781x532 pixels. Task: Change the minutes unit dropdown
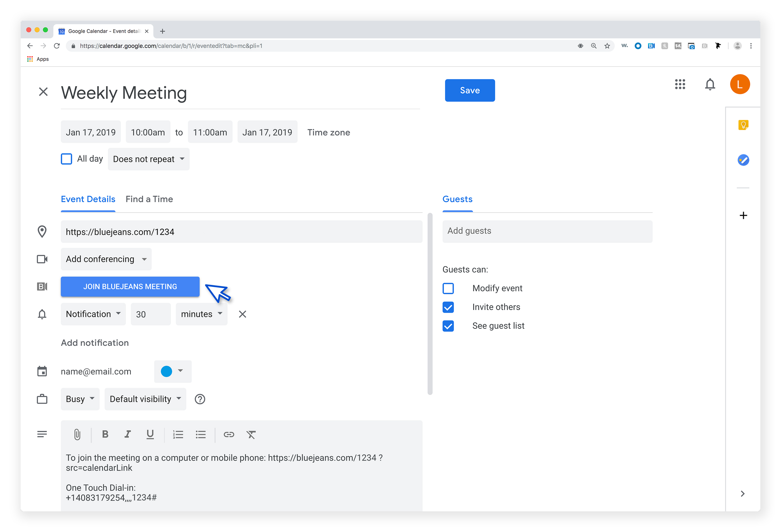201,314
